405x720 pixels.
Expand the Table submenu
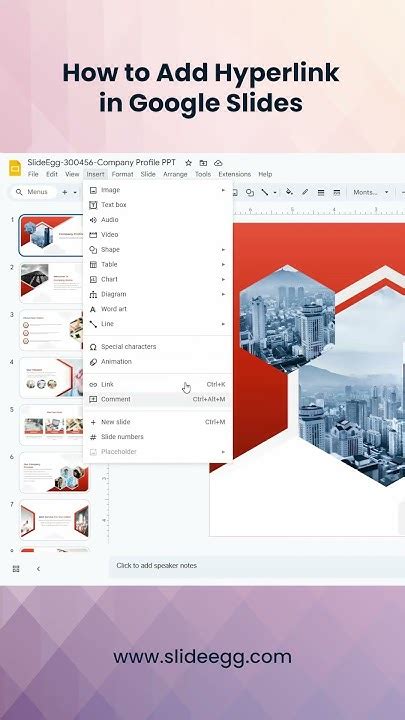click(x=158, y=264)
